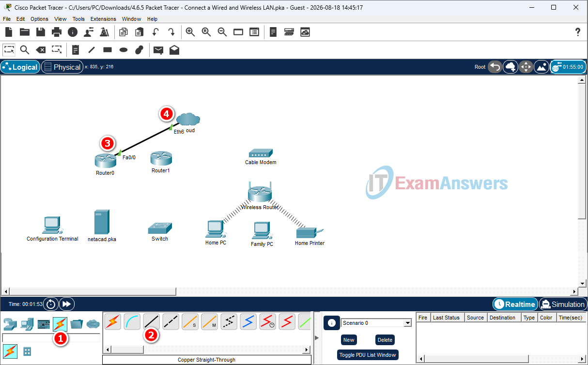Print the workspace with the printer icon
The height and width of the screenshot is (365, 588).
pos(57,32)
